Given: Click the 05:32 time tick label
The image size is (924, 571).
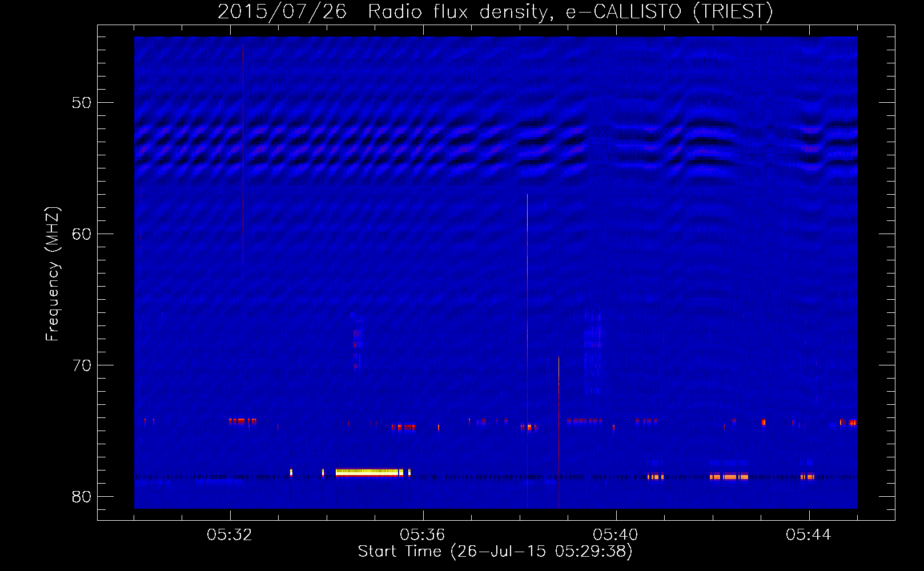Looking at the screenshot, I should (230, 534).
